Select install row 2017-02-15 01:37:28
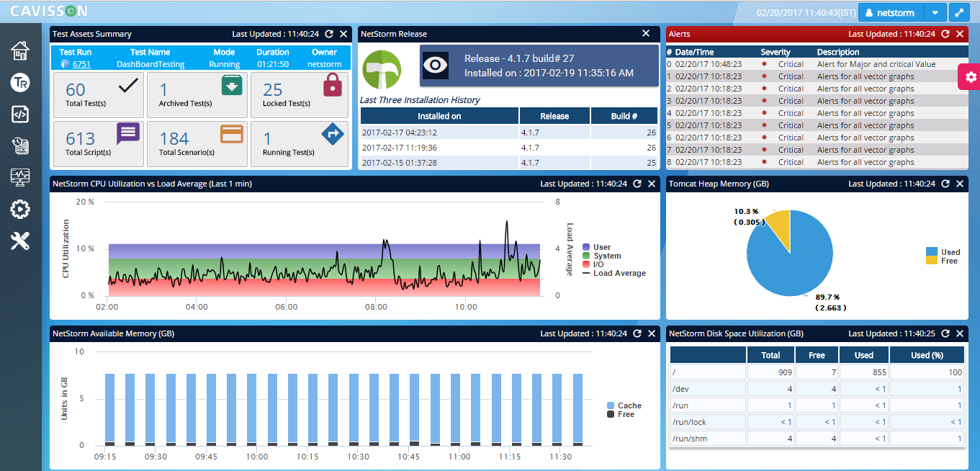This screenshot has width=980, height=471. pyautogui.click(x=508, y=162)
